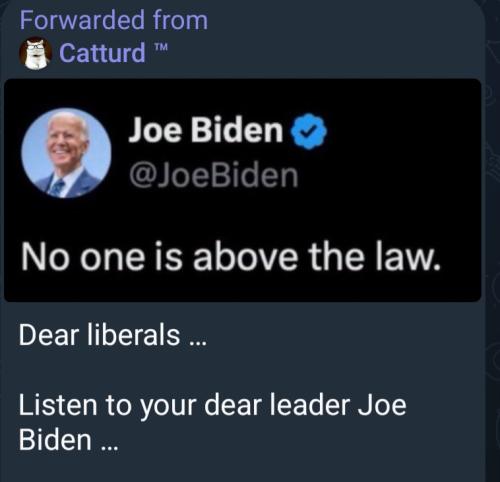
Task: Tap the TM symbol beside Catturd
Action: tap(160, 47)
